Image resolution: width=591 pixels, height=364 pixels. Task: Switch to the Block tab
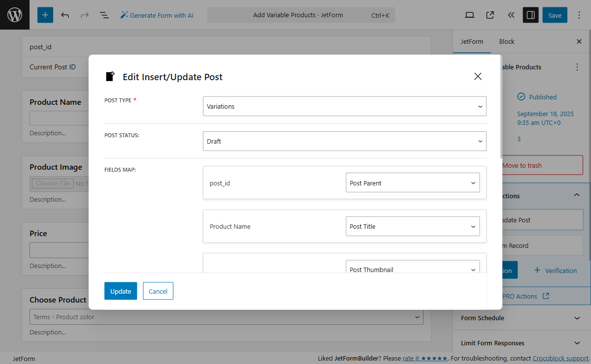[506, 42]
